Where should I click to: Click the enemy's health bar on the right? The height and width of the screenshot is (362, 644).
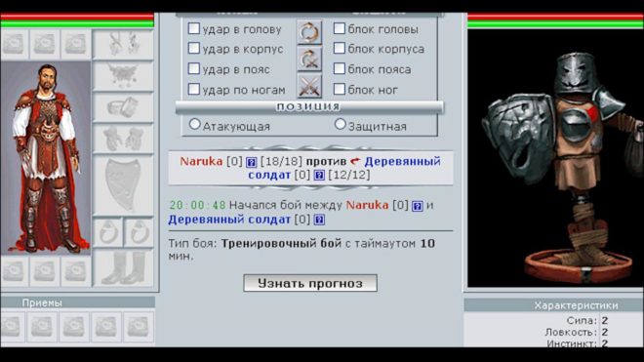[x=556, y=20]
